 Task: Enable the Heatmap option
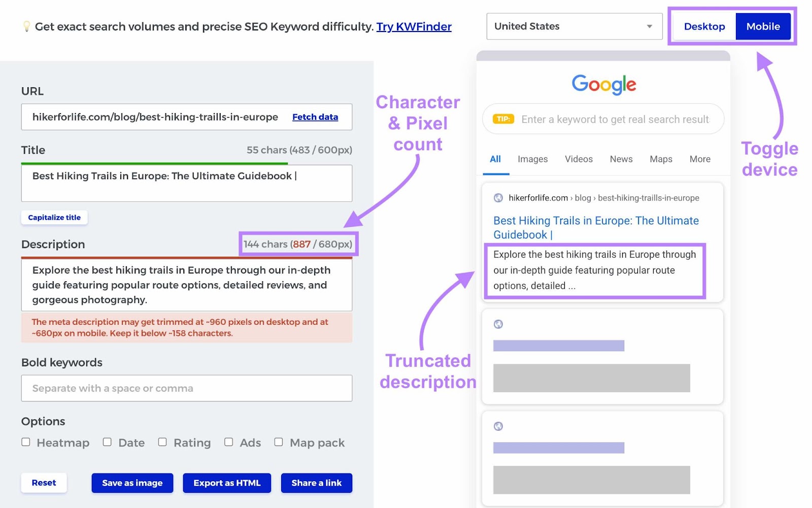coord(26,442)
